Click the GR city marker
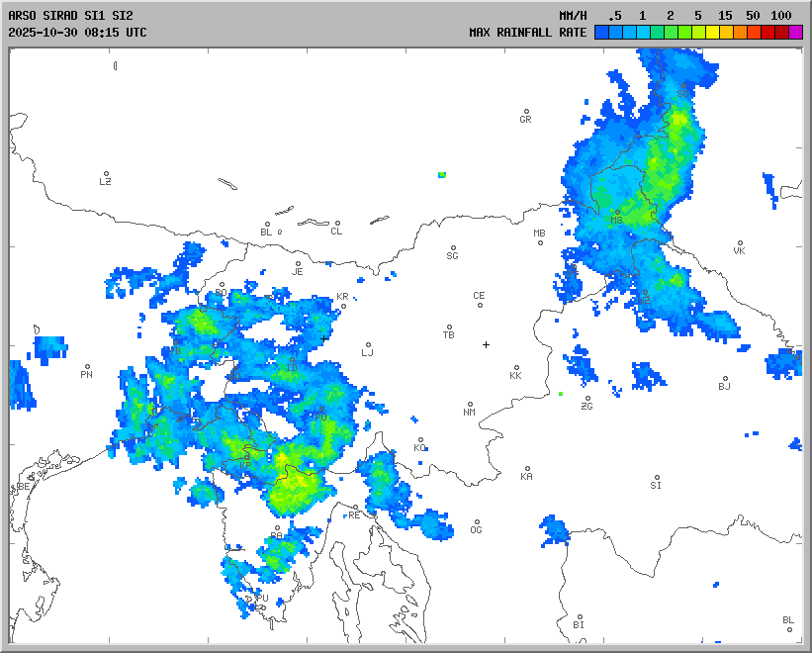This screenshot has height=653, width=812. coord(526,112)
